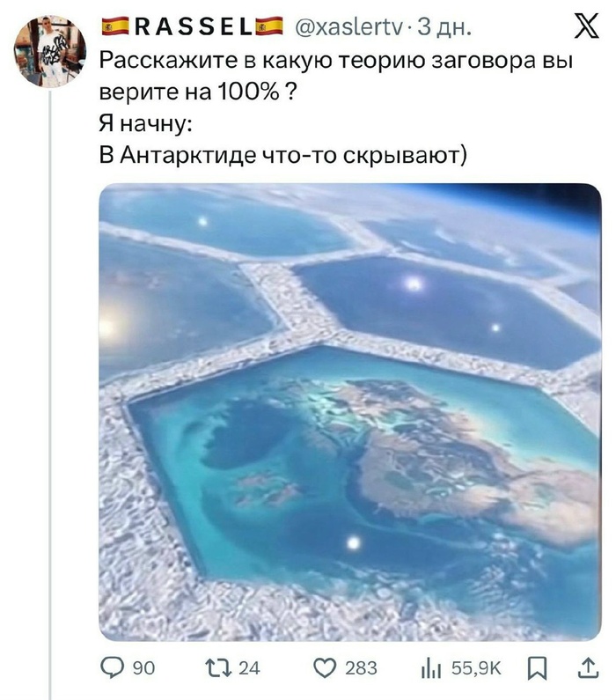The image size is (616, 700).
Task: Click the tweet text about conspiracy theory
Action: (x=335, y=76)
